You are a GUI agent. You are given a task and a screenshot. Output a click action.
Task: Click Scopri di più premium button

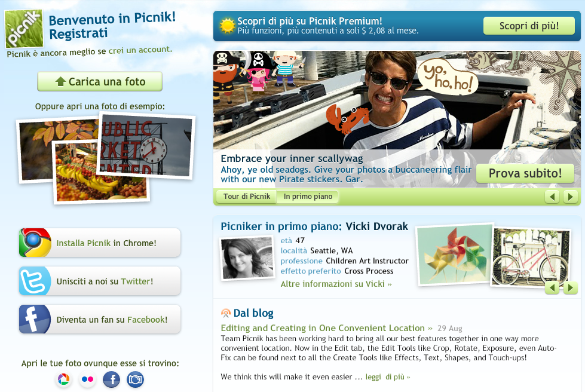[x=529, y=26]
